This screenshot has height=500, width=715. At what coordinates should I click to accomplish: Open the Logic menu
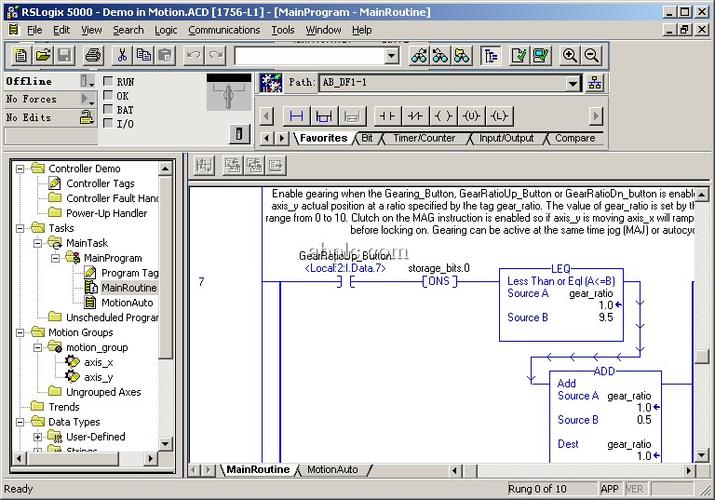click(x=166, y=30)
